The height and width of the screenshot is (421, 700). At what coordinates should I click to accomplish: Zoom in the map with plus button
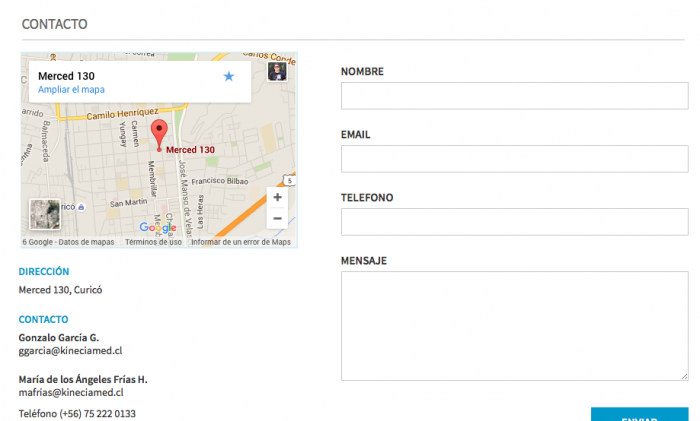pyautogui.click(x=277, y=197)
